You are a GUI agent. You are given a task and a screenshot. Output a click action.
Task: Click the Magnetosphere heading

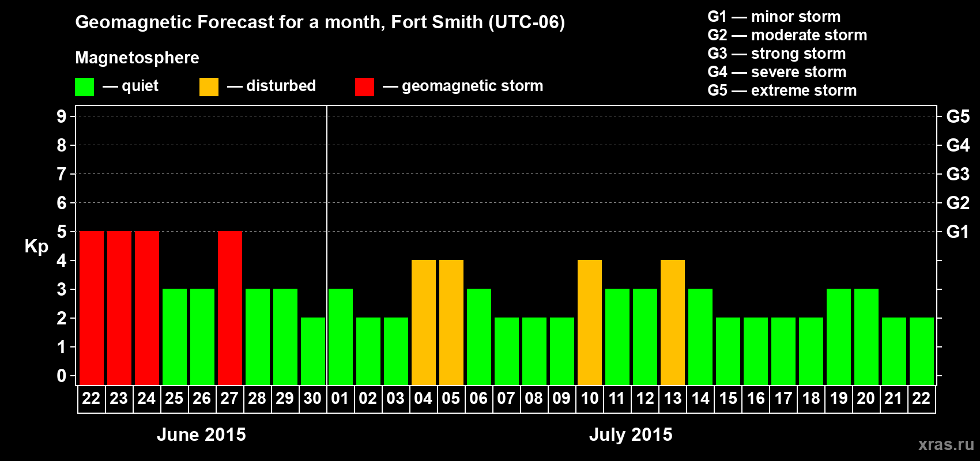[x=137, y=58]
